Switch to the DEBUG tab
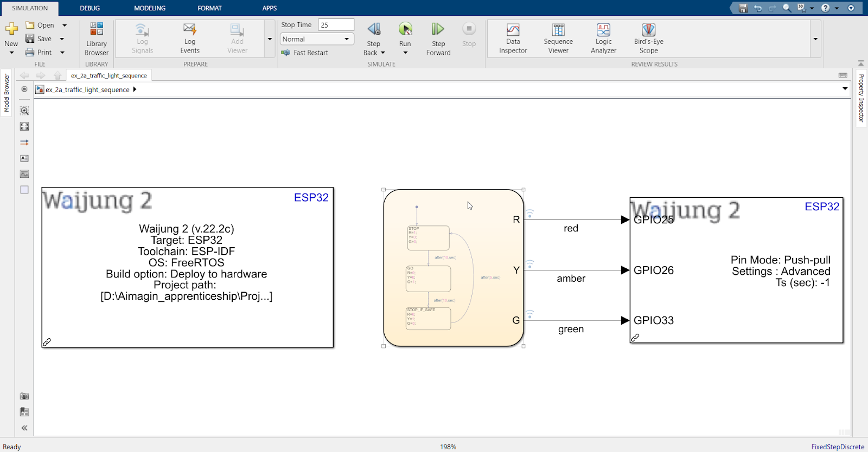The height and width of the screenshot is (452, 868). coord(90,8)
